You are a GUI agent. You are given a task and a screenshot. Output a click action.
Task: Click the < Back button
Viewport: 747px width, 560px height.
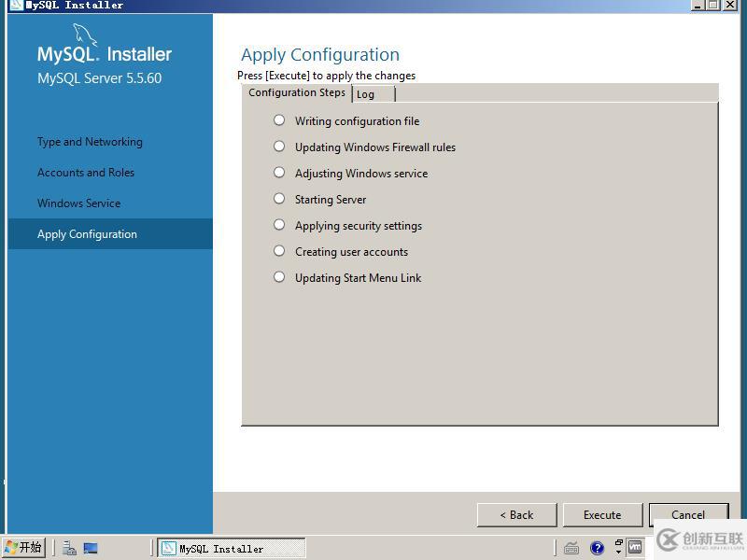click(x=516, y=515)
